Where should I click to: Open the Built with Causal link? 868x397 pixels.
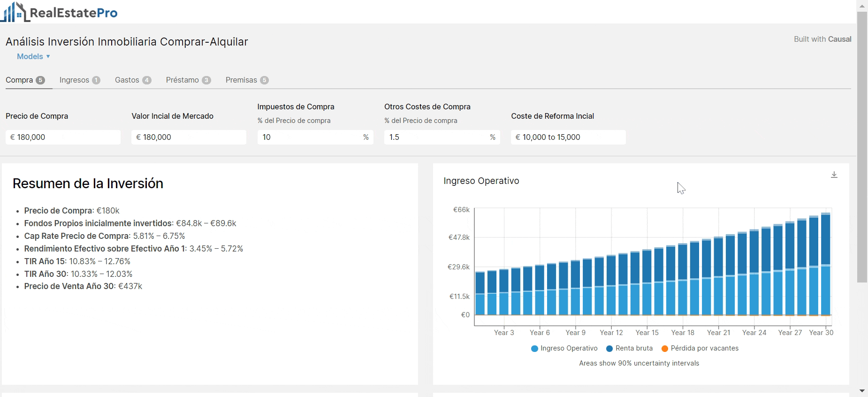pos(822,39)
